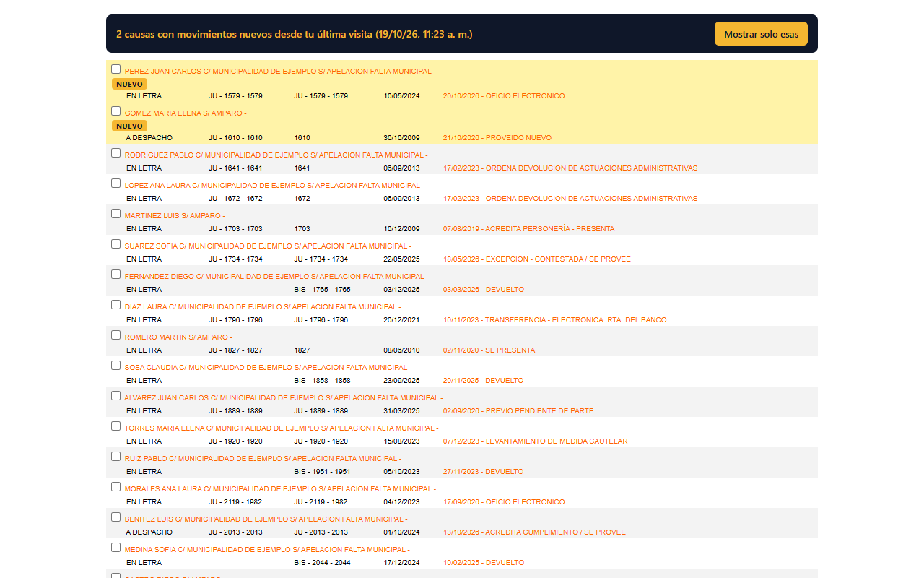Select the RODRIGUEZ PABLO case checkbox
Viewport: 924px width, 578px height.
(x=115, y=153)
